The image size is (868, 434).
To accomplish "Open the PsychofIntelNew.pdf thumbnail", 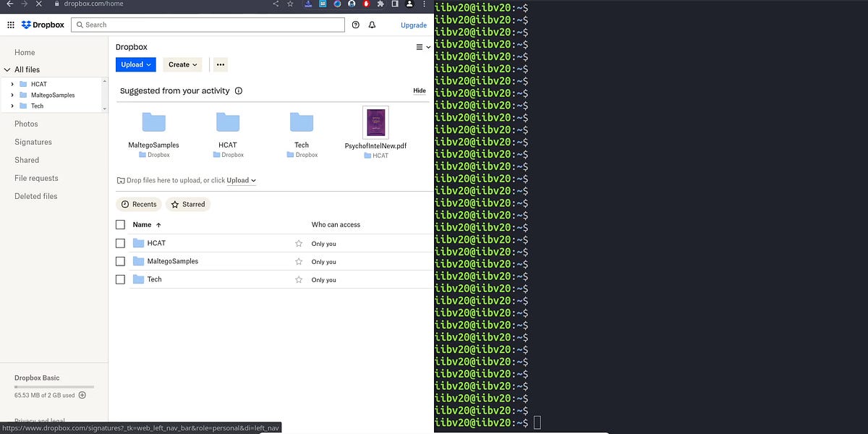I will pyautogui.click(x=375, y=122).
